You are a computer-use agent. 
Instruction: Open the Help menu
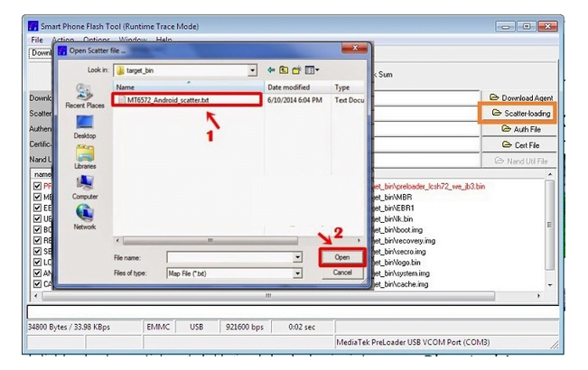[x=163, y=40]
